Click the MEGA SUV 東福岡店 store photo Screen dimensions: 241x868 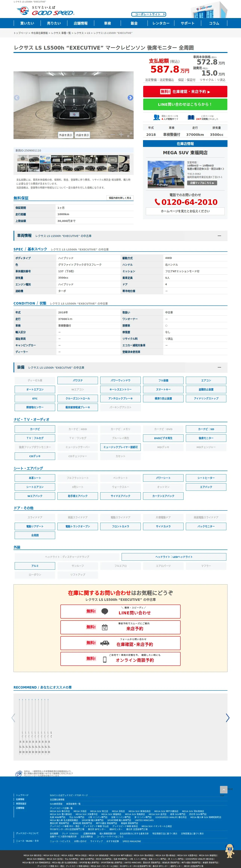point(166,174)
